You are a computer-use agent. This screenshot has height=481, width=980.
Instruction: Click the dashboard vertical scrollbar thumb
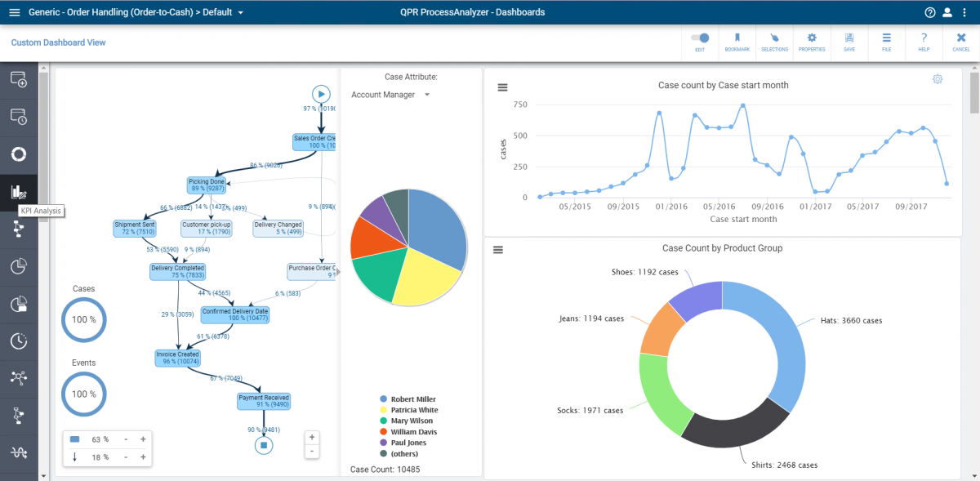pyautogui.click(x=974, y=92)
